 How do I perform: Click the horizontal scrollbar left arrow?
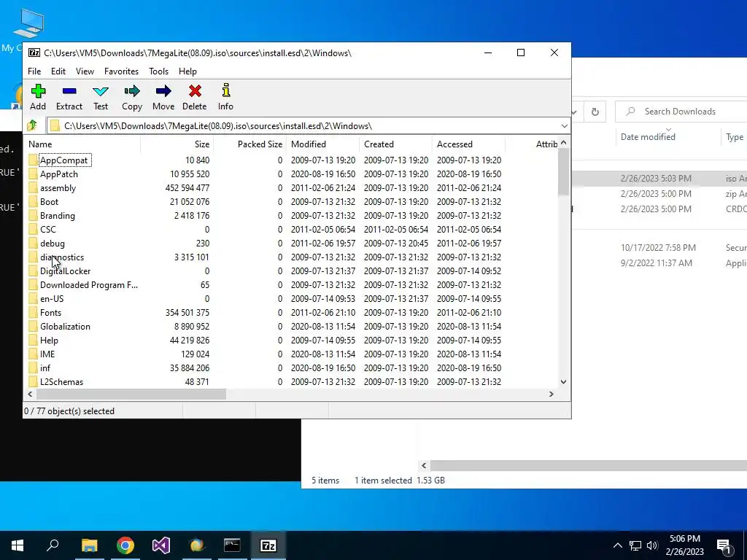(30, 394)
